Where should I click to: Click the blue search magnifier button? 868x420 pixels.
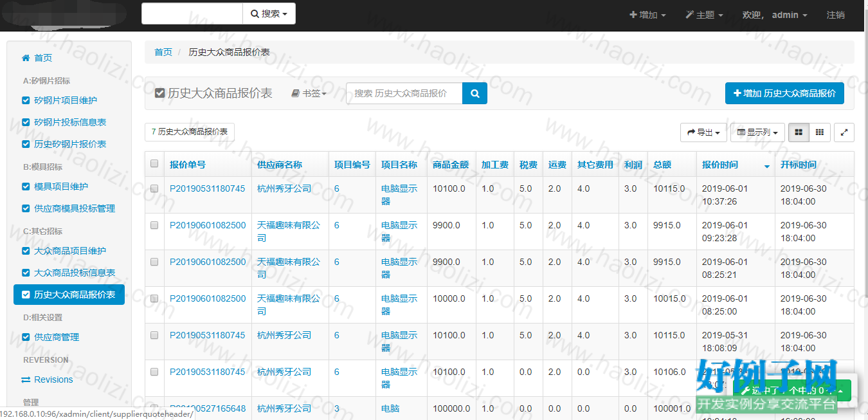point(475,93)
